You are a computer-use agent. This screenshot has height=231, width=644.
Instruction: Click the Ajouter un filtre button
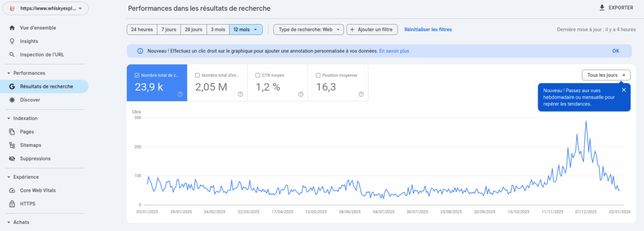coord(372,29)
